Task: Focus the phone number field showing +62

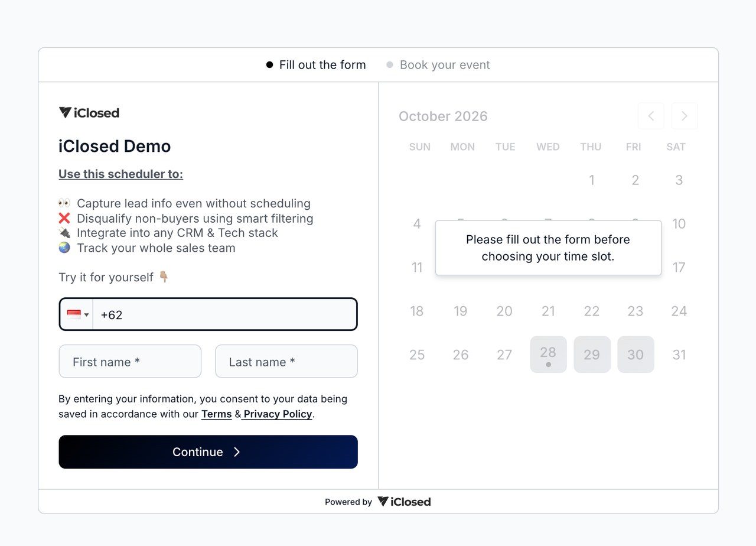Action: pos(224,314)
